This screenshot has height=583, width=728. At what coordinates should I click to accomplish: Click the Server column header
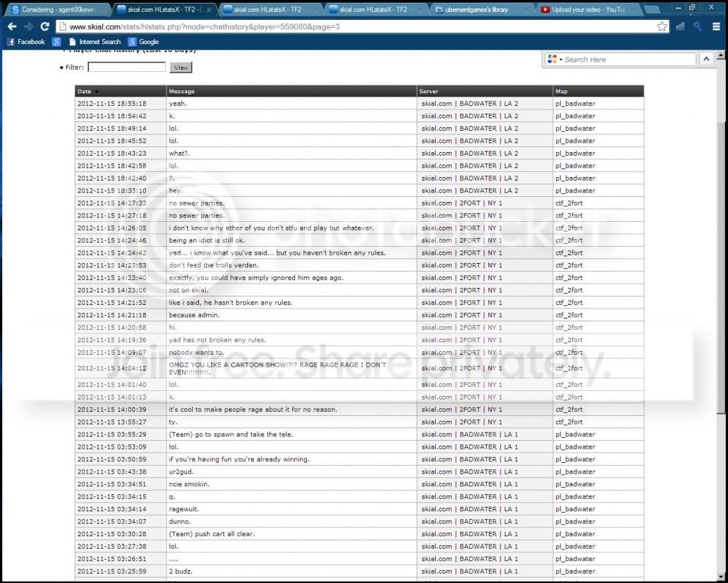[x=427, y=92]
